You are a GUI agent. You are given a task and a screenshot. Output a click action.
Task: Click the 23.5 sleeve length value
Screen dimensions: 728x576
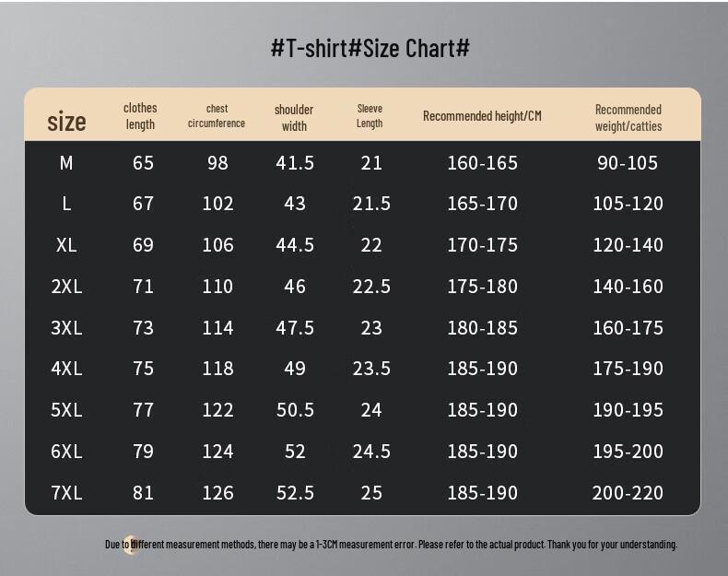pyautogui.click(x=371, y=369)
